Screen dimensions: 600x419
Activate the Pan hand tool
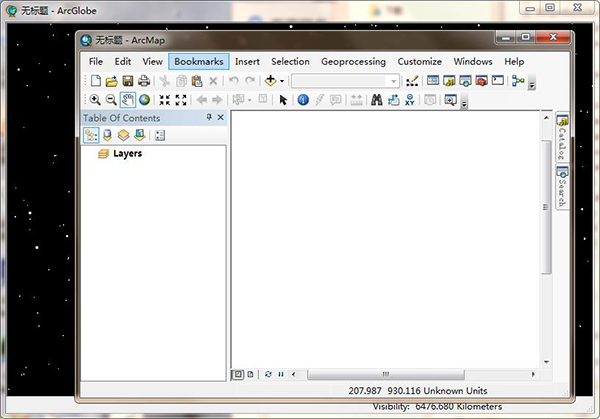coord(128,100)
